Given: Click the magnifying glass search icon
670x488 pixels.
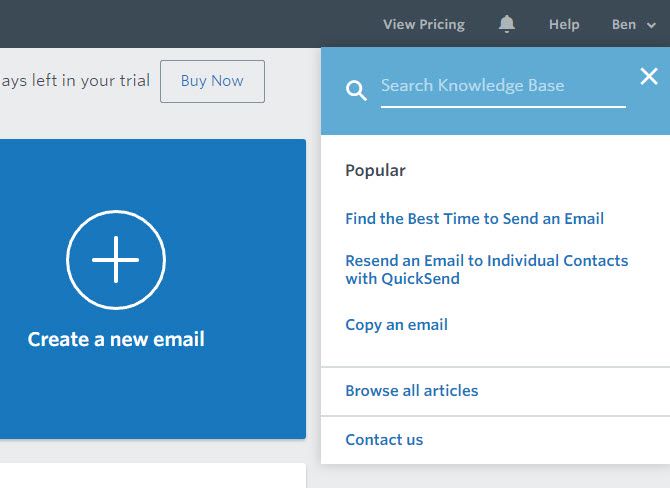Looking at the screenshot, I should 356,91.
